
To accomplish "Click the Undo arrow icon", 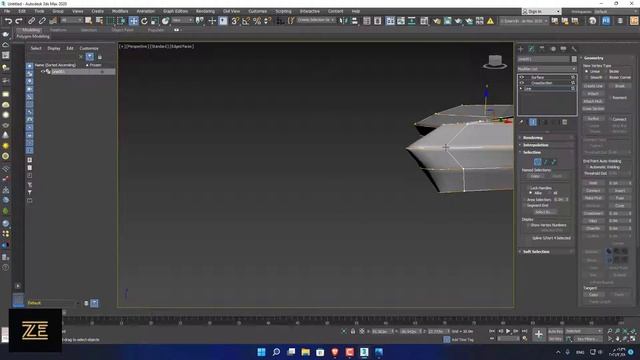I will (x=8, y=20).
